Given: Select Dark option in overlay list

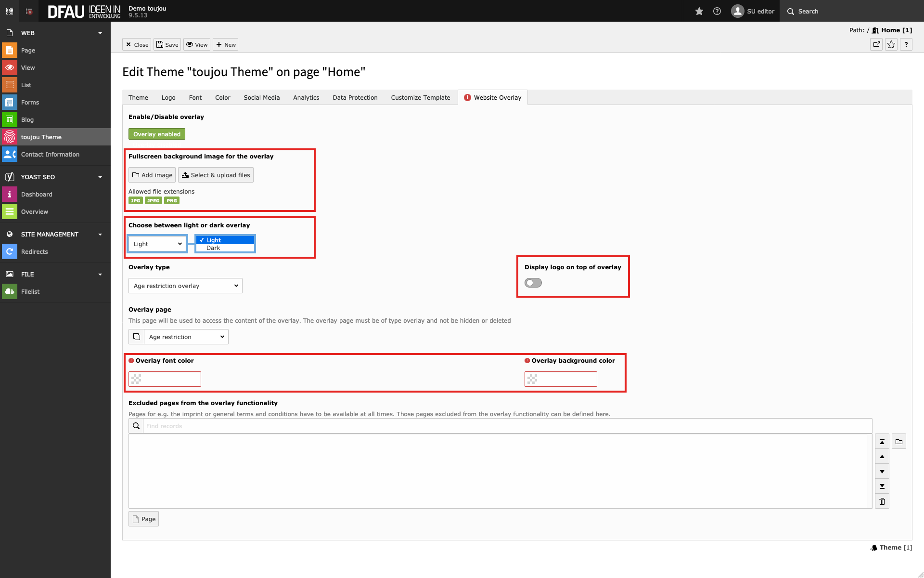Looking at the screenshot, I should pos(213,248).
